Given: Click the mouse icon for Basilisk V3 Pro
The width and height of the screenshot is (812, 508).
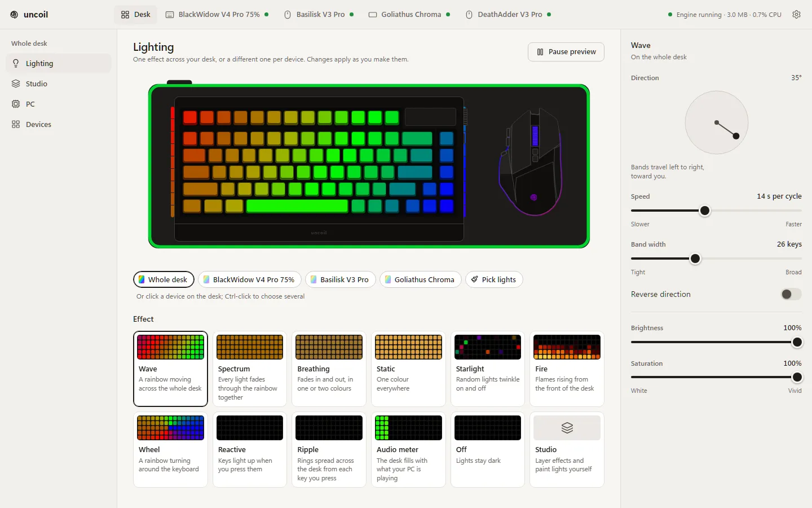Looking at the screenshot, I should 288,15.
